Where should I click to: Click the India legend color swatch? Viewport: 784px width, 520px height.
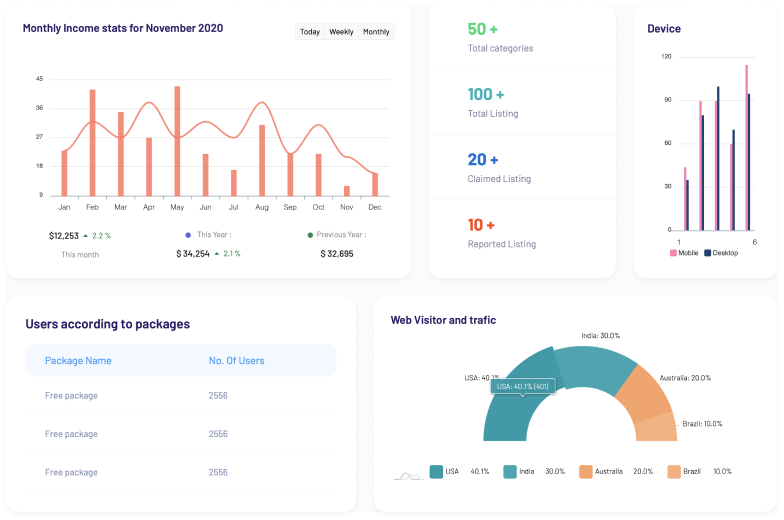click(x=510, y=472)
